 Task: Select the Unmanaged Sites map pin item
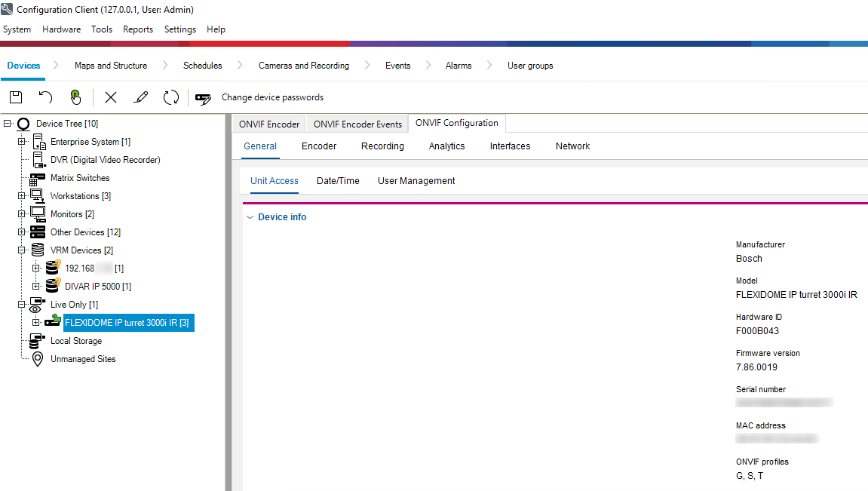click(82, 359)
